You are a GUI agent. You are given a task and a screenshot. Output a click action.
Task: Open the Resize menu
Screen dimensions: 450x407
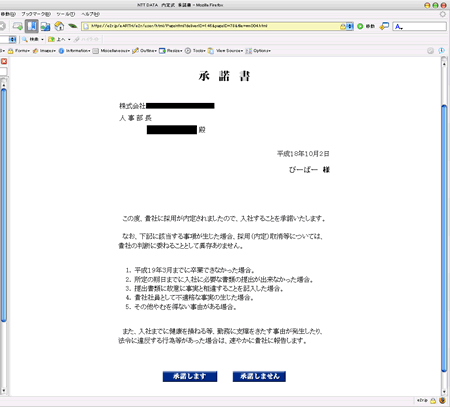tap(170, 51)
